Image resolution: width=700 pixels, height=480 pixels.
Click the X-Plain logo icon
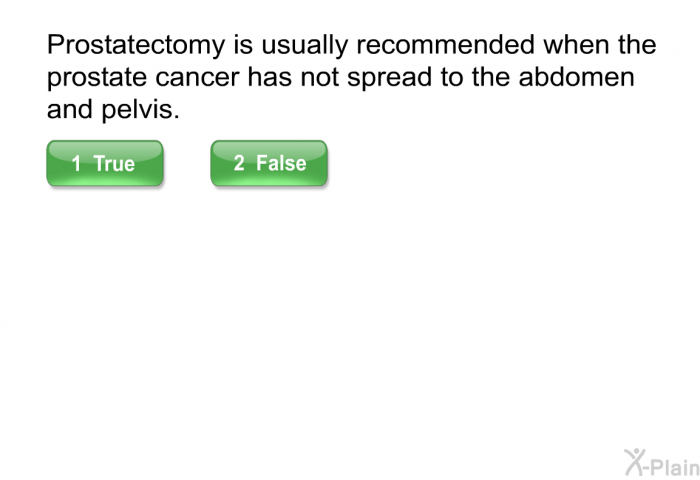[662, 463]
